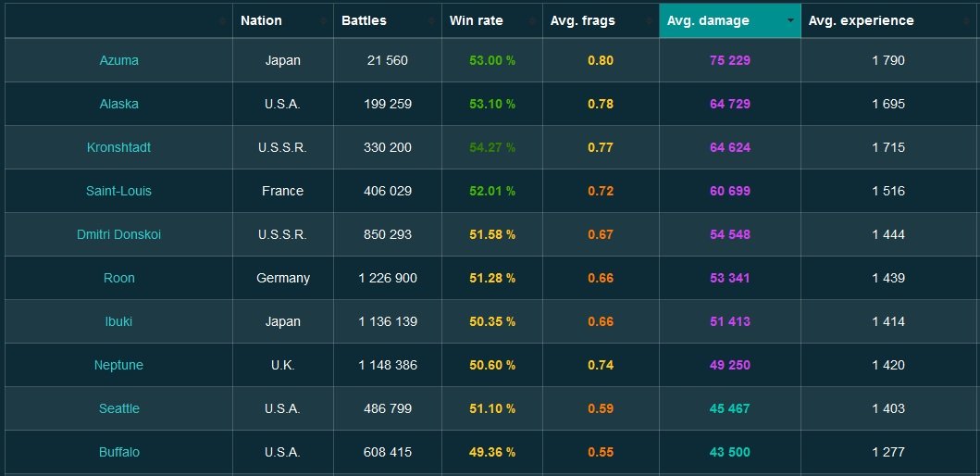
Task: Click Azuma's average damage value 75 229
Action: point(729,60)
